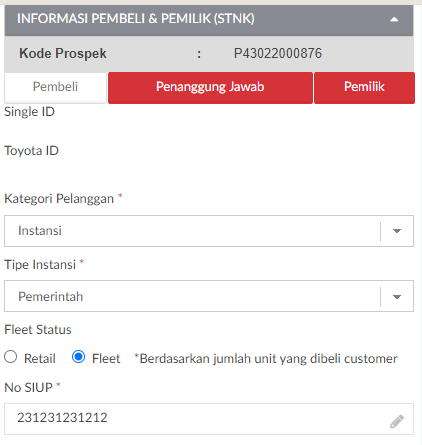Click the Toyota ID label
The height and width of the screenshot is (445, 422).
click(x=31, y=151)
